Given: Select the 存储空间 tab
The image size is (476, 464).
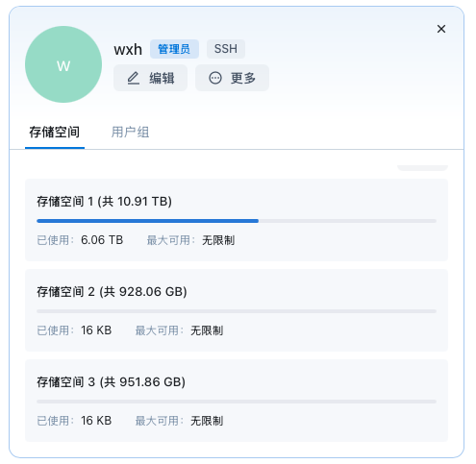Looking at the screenshot, I should tap(55, 132).
